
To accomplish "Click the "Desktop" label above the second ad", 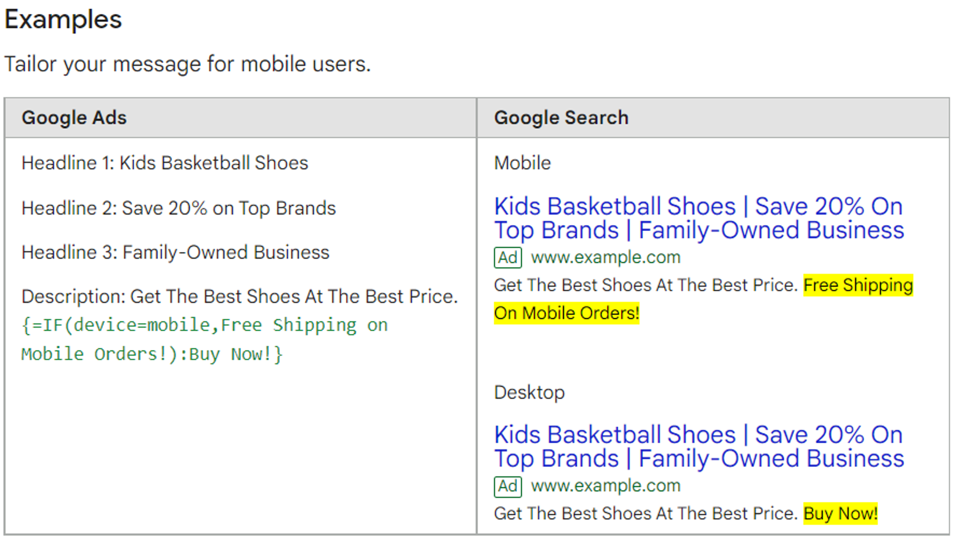I will [529, 393].
